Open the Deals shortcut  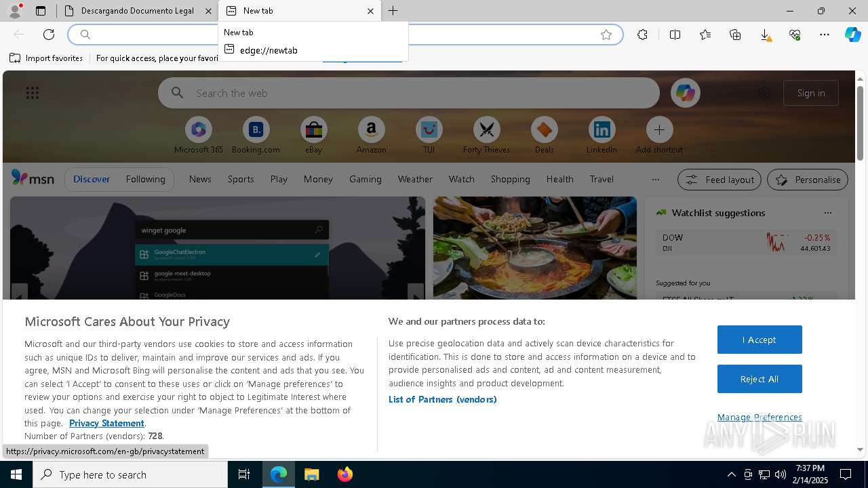tap(544, 136)
